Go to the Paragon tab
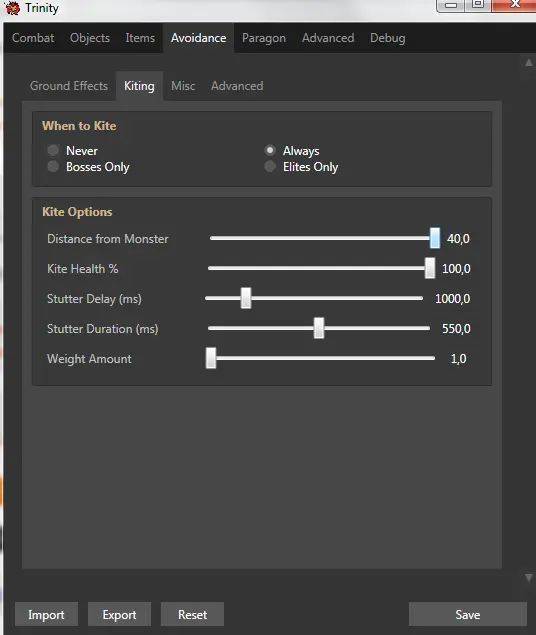The width and height of the screenshot is (536, 635). point(264,38)
